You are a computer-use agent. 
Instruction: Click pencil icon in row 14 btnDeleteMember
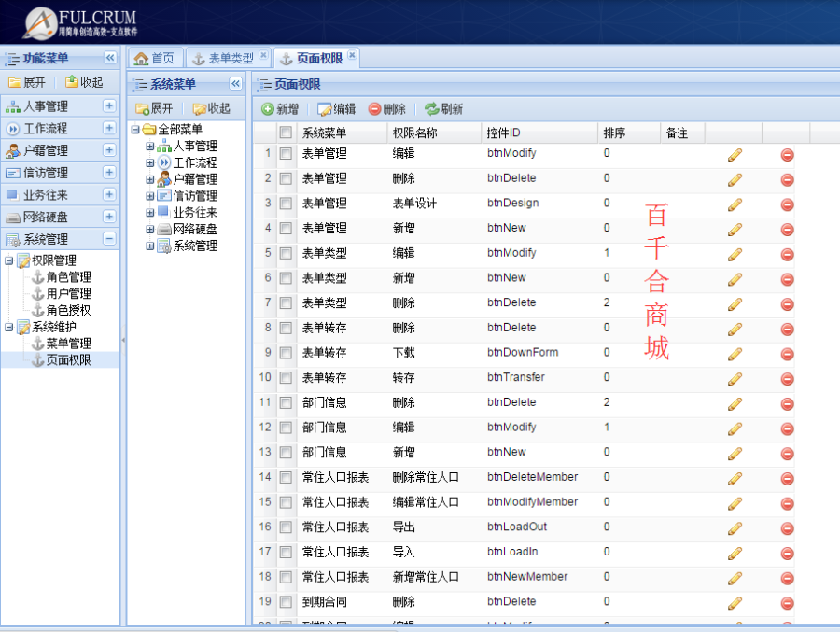[735, 479]
